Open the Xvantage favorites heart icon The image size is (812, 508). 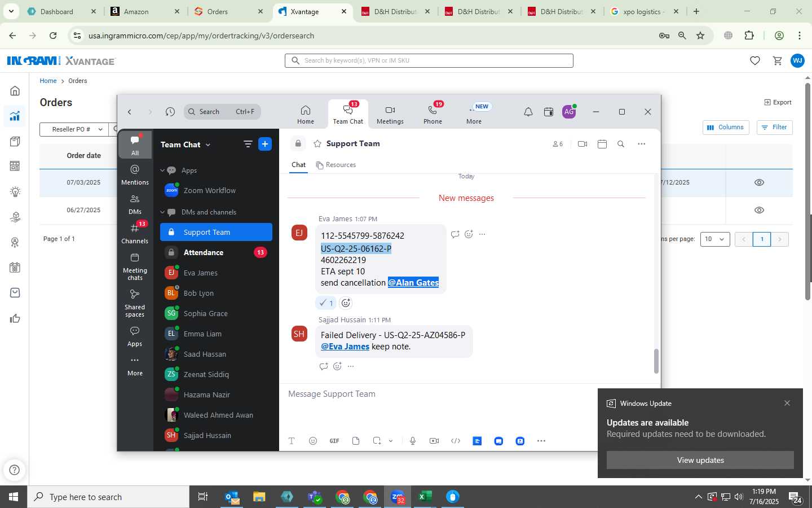pyautogui.click(x=754, y=60)
